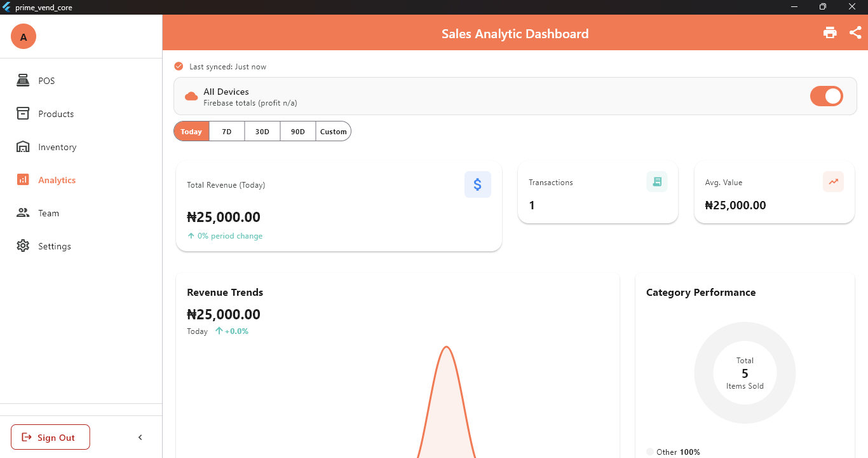Open the Team menu item
The image size is (868, 458).
coord(81,213)
